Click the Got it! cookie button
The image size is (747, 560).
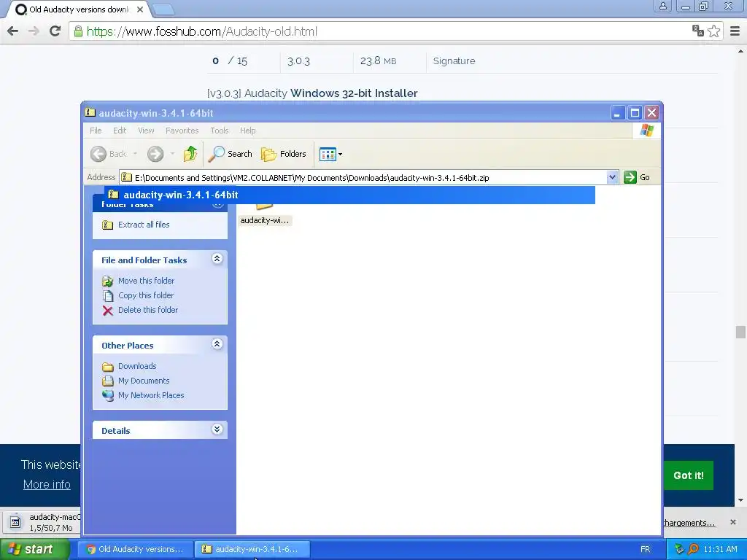[x=689, y=475]
